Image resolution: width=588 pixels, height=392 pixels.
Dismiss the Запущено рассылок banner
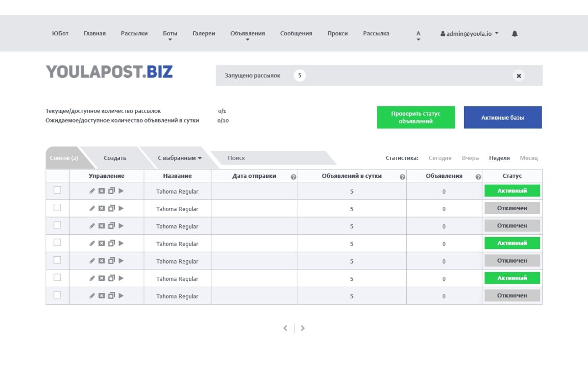coord(519,75)
